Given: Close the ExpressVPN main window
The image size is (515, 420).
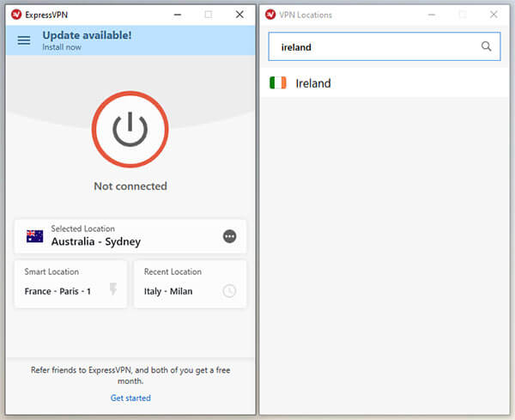Looking at the screenshot, I should (239, 15).
